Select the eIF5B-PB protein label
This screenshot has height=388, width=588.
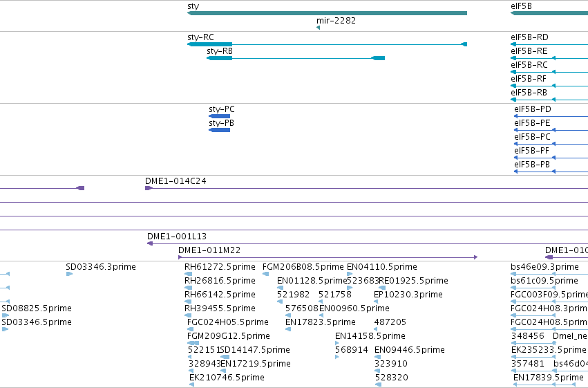click(532, 165)
